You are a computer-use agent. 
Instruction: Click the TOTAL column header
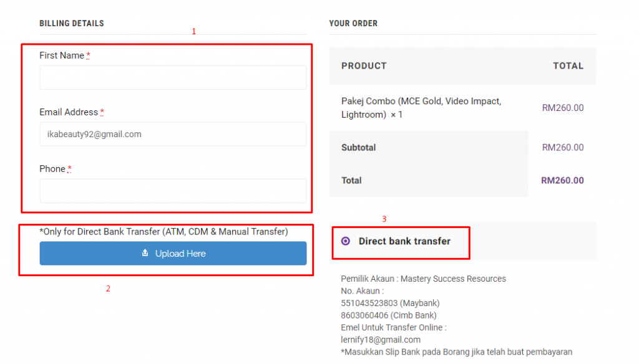tap(568, 66)
